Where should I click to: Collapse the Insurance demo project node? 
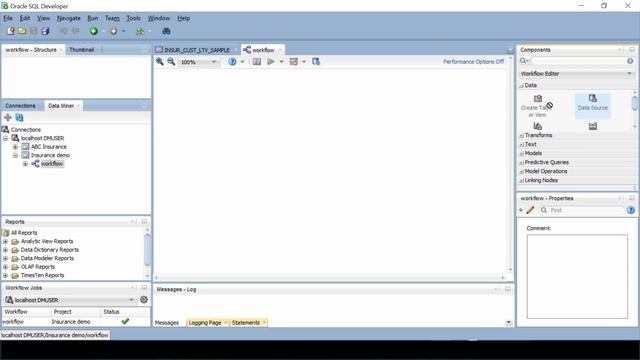click(x=16, y=155)
